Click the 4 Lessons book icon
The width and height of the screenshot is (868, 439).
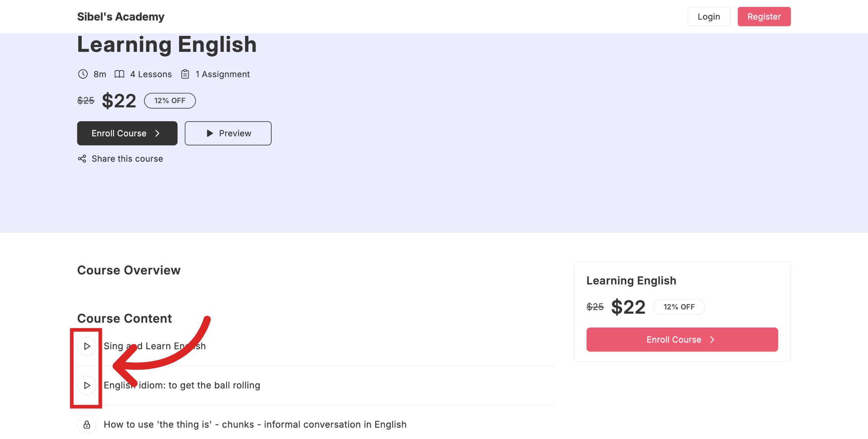tap(119, 74)
